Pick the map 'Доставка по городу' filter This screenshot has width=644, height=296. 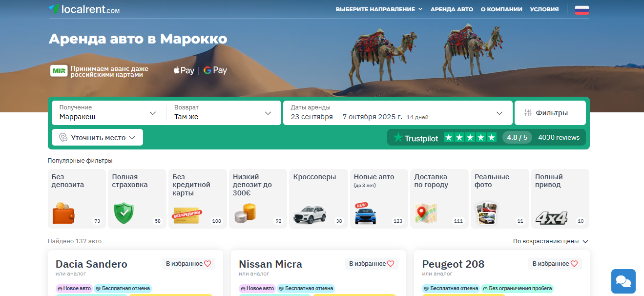coord(439,199)
